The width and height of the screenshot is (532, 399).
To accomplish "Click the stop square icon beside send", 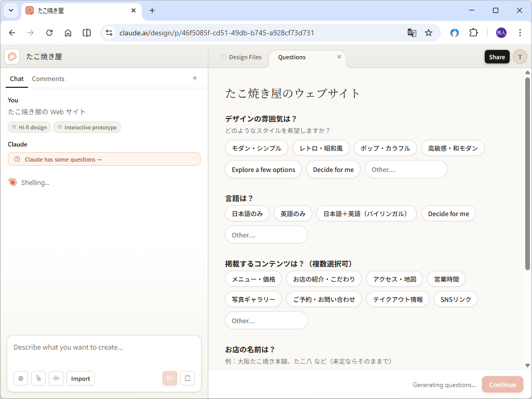I will [x=187, y=378].
